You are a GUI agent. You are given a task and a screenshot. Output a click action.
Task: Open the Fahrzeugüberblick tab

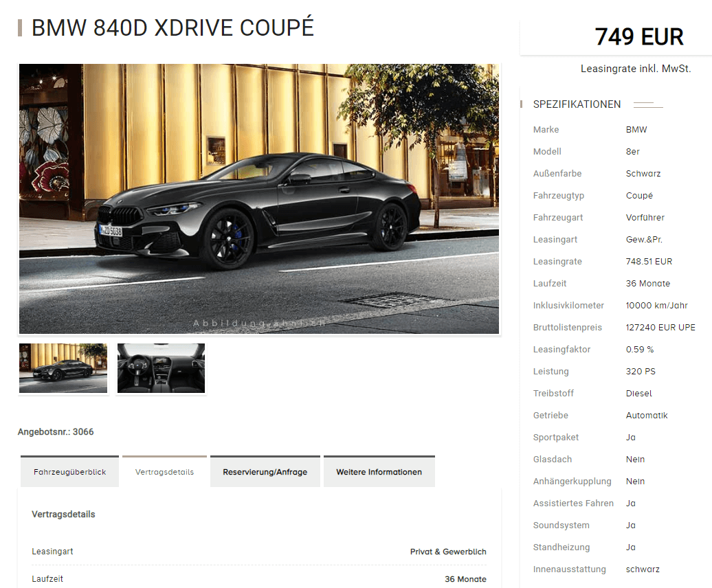click(x=69, y=471)
